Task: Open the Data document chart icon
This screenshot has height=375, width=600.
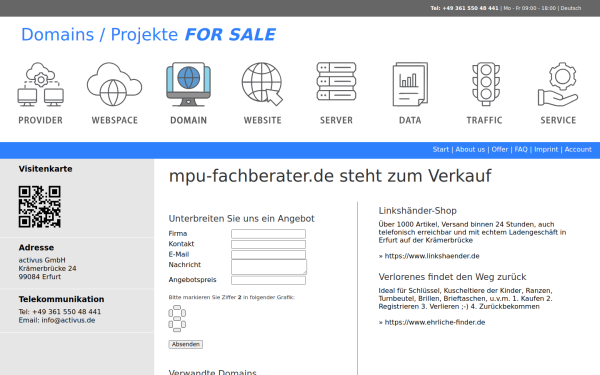Action: point(410,84)
